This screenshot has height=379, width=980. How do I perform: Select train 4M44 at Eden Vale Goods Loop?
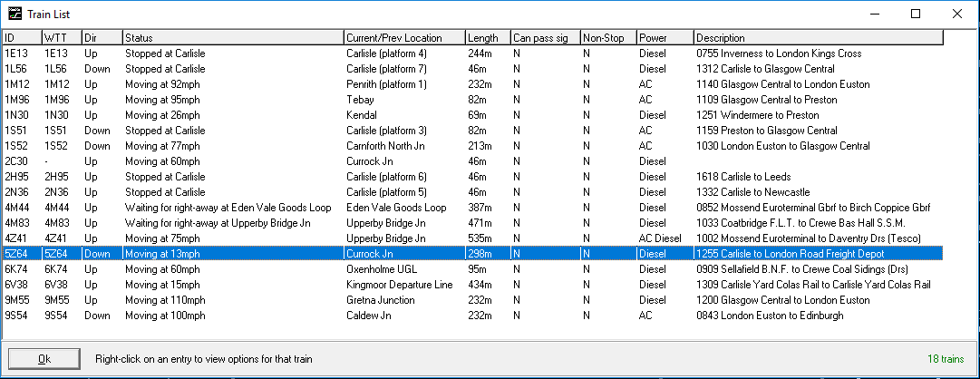[x=472, y=208]
